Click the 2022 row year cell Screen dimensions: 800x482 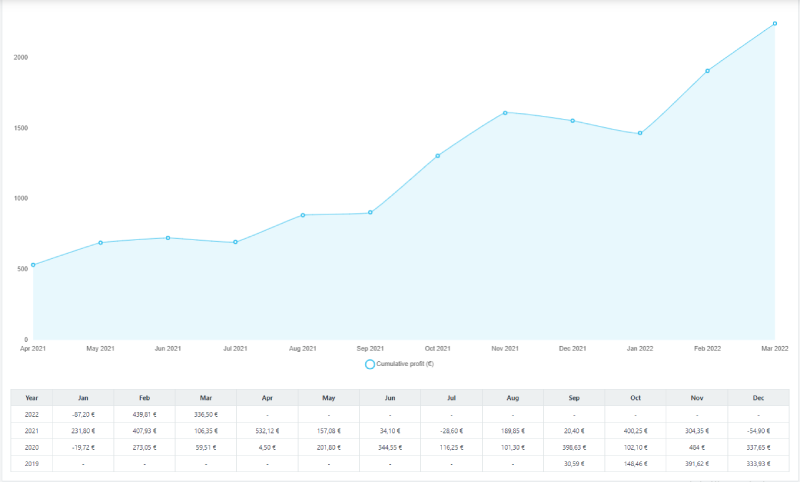point(32,413)
